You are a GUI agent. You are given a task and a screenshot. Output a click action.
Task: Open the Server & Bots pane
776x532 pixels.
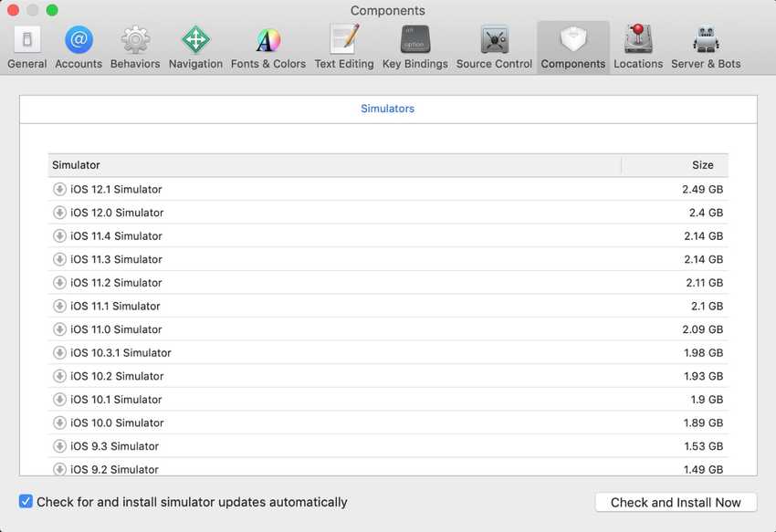click(707, 48)
